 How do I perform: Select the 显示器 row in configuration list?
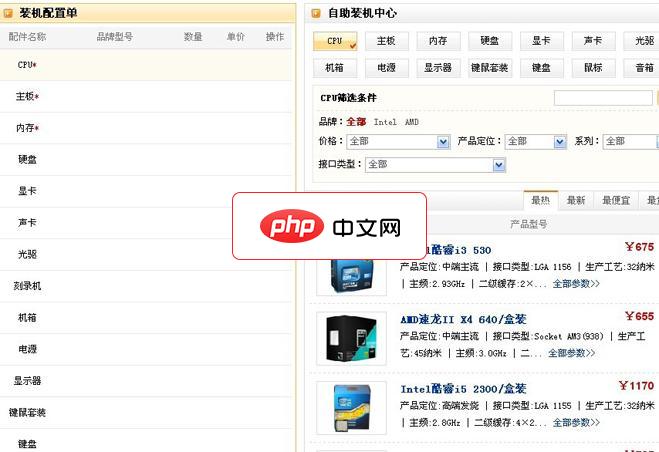pyautogui.click(x=146, y=381)
